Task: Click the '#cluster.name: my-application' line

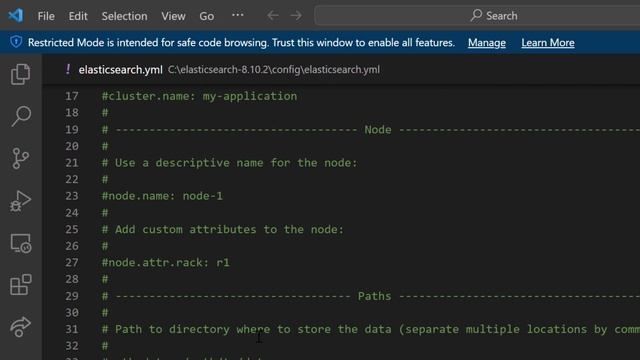Action: point(199,96)
